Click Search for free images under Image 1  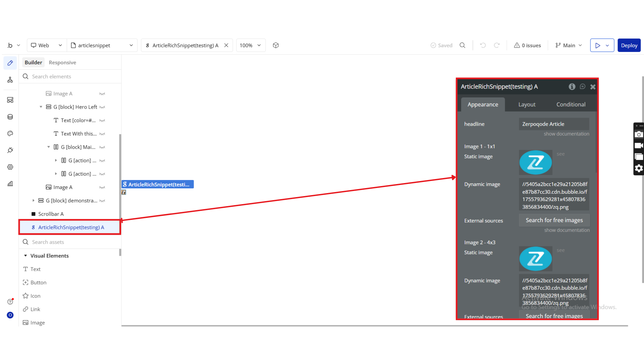[554, 220]
